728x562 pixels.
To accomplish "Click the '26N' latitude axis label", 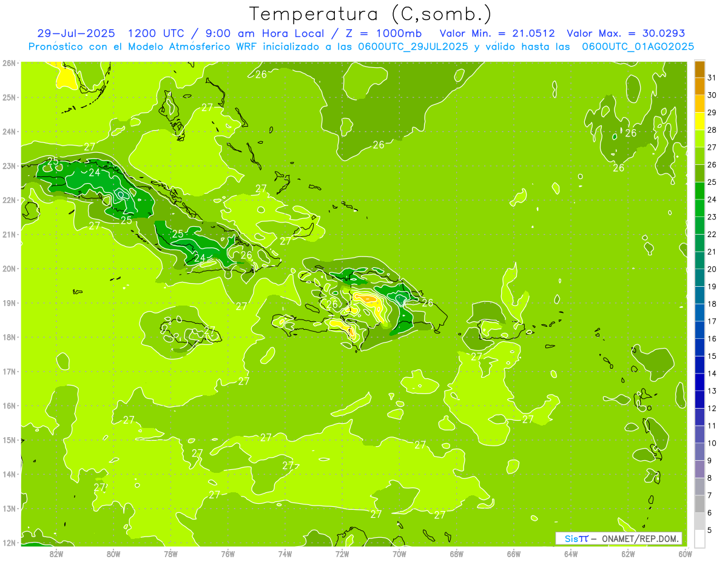I will (x=9, y=63).
